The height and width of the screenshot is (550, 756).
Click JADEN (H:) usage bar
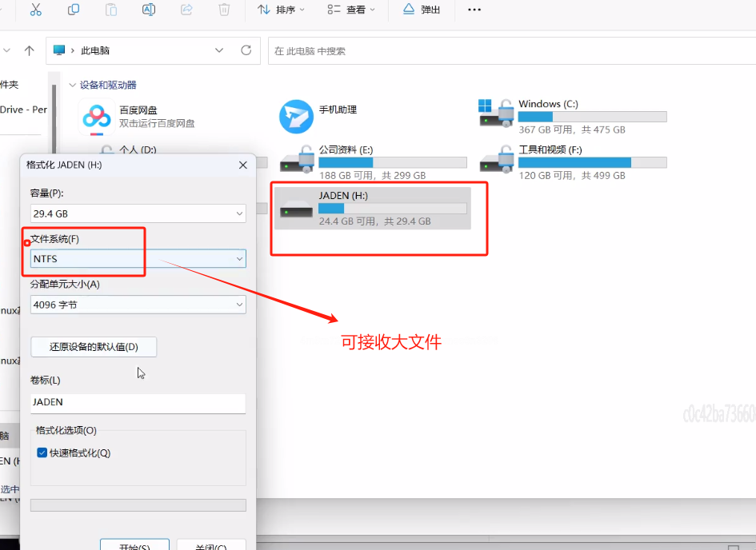click(393, 209)
